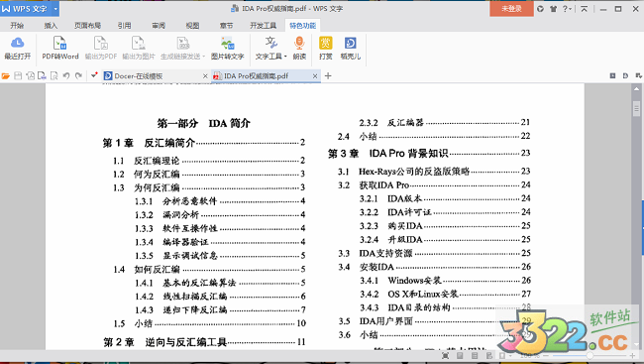Viewport: 644px width, 364px height.
Task: Switch to the 插入 ribbon tab
Action: pos(51,26)
